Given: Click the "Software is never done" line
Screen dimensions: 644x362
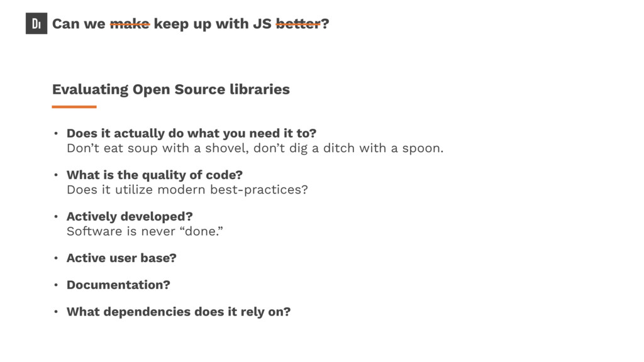Looking at the screenshot, I should [x=145, y=231].
